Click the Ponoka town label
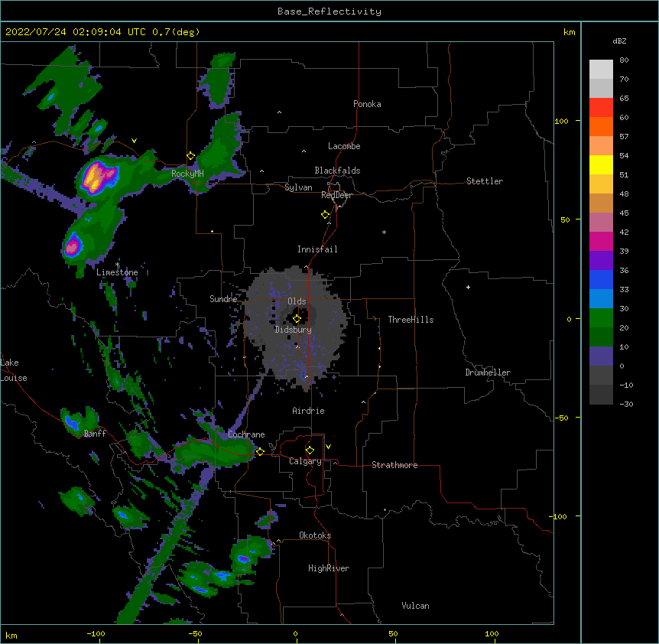This screenshot has width=659, height=644. pos(367,104)
